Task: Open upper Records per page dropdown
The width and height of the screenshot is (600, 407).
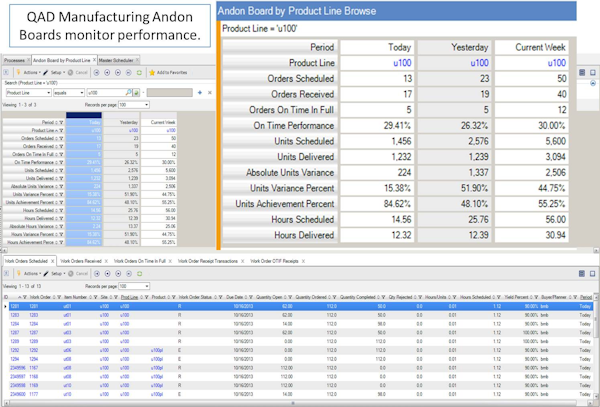Action: click(x=147, y=105)
